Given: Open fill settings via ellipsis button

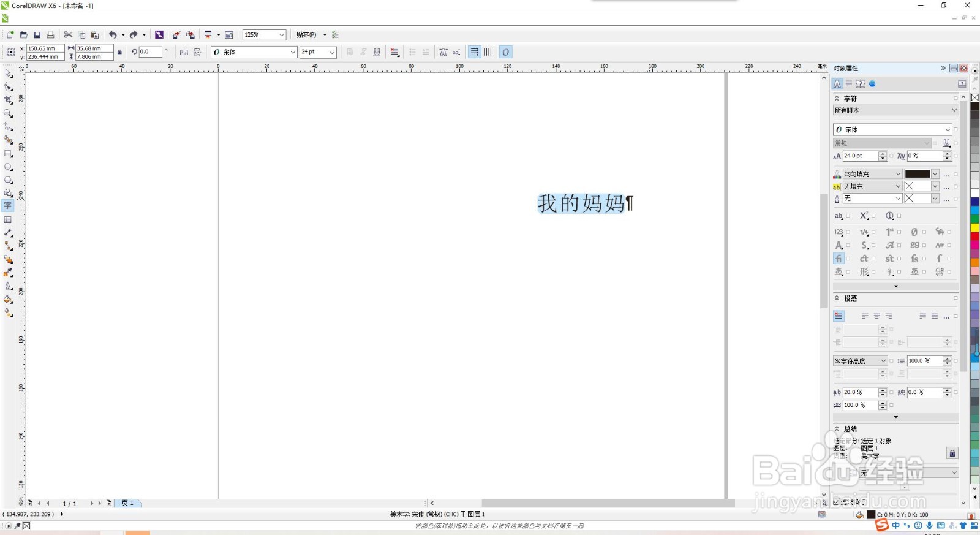Looking at the screenshot, I should click(x=946, y=175).
